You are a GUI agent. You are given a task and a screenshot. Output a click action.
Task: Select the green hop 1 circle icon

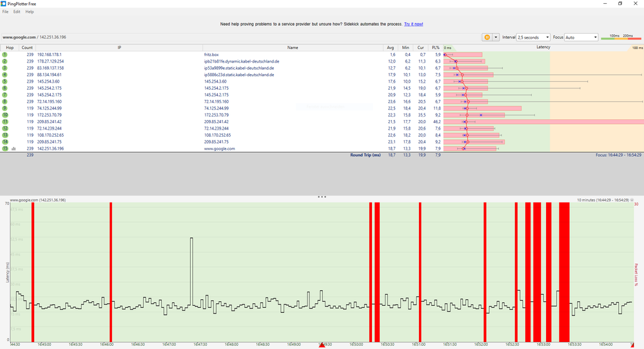[5, 54]
